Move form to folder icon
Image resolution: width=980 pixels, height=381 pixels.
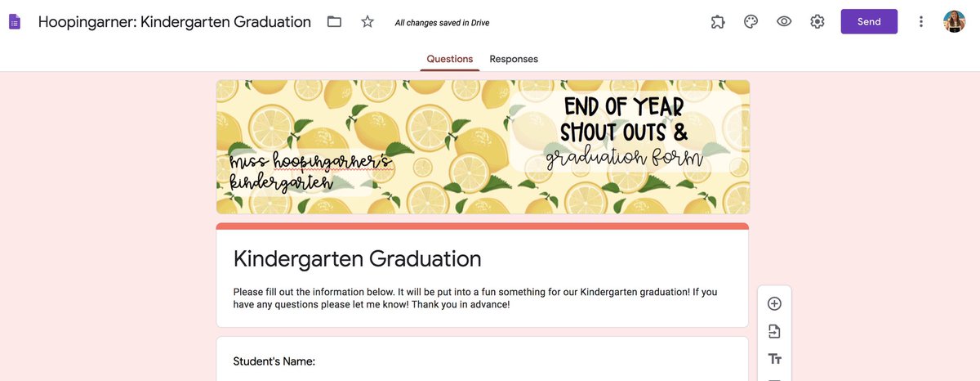coord(334,22)
